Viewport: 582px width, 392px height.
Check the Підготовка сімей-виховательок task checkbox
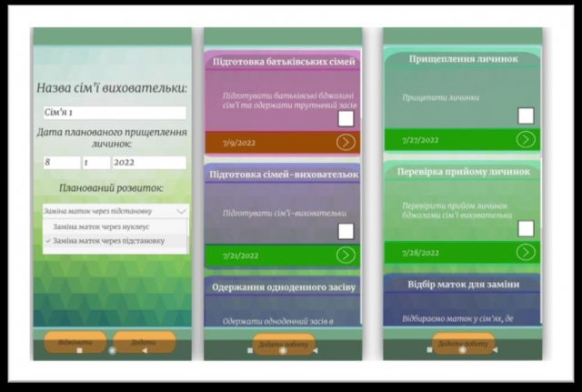click(346, 232)
